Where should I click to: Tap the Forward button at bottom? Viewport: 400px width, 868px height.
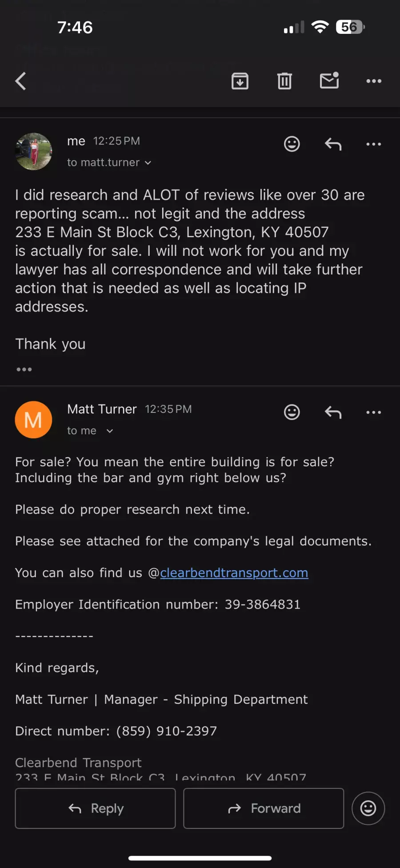(264, 808)
